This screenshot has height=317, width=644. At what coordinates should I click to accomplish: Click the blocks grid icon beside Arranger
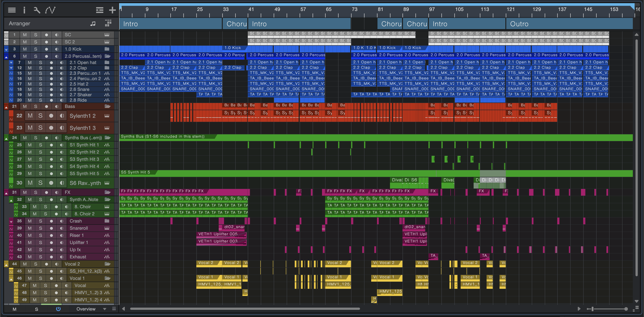click(108, 23)
